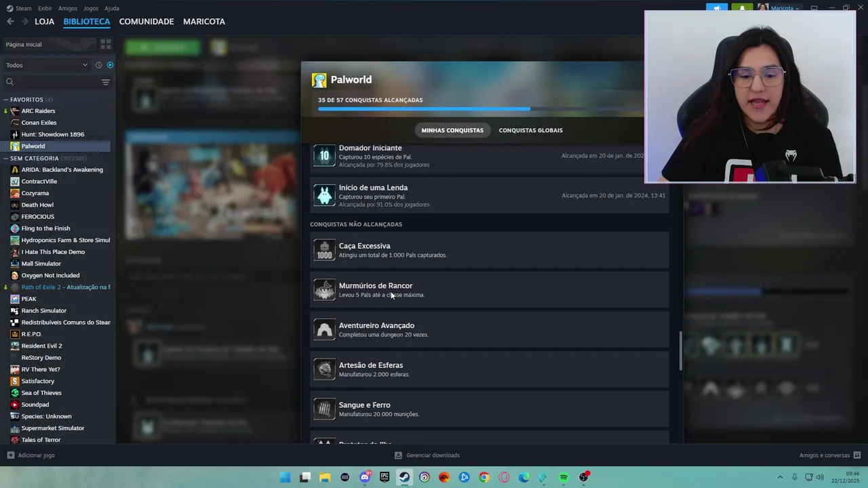Select the Minhas Conquistas tab

pyautogui.click(x=452, y=130)
